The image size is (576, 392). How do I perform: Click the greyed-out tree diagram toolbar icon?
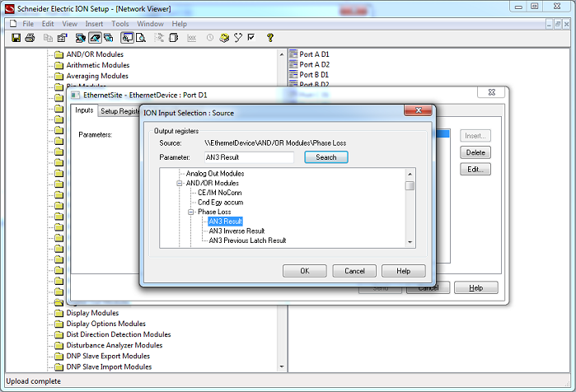(159, 37)
